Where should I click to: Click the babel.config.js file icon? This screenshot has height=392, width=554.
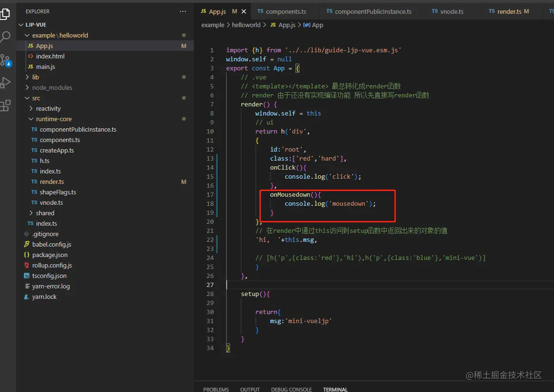[x=27, y=244]
